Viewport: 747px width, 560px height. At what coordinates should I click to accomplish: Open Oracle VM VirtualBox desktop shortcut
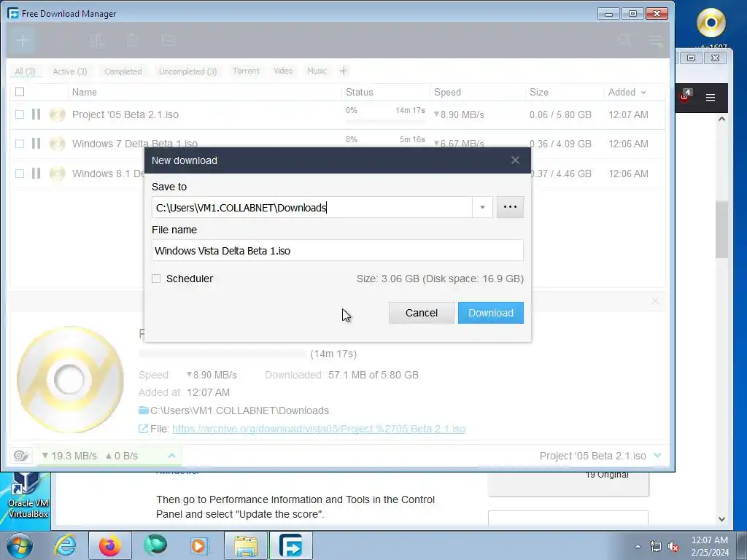tap(27, 495)
